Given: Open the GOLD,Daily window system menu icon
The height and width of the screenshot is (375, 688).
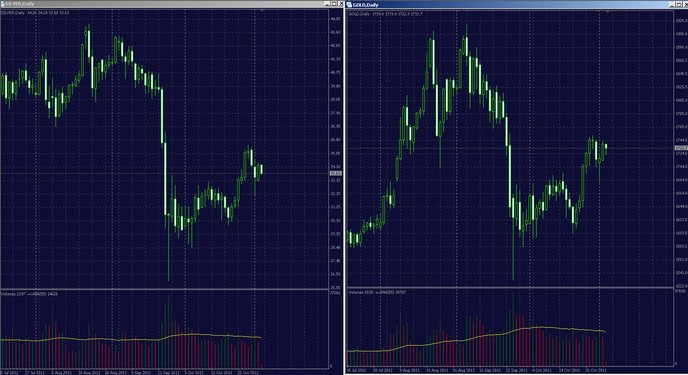Looking at the screenshot, I should point(349,4).
